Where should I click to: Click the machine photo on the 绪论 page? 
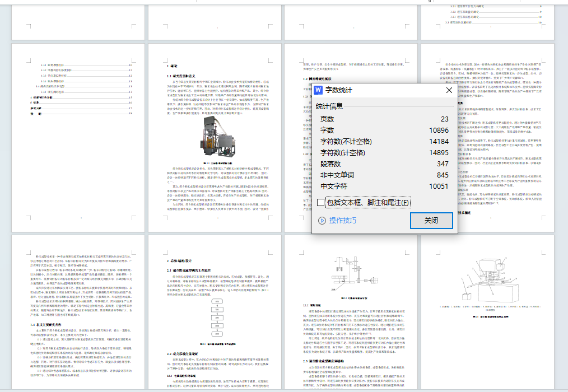218,138
